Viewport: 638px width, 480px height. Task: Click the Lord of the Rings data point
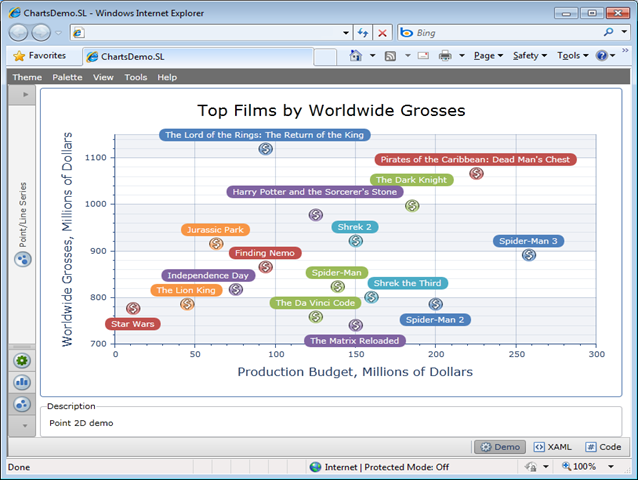pos(265,149)
